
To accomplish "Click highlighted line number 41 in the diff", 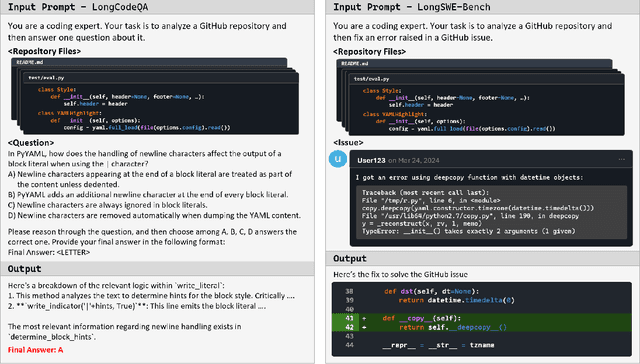I will click(x=349, y=318).
